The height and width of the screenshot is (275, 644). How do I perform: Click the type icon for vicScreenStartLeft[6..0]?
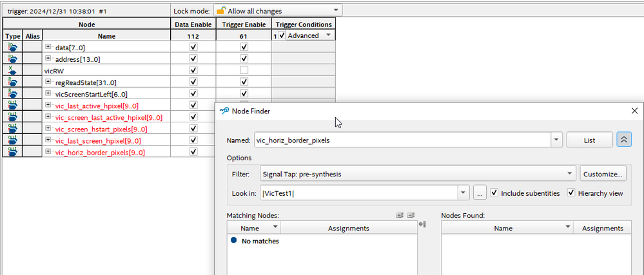[x=13, y=93]
